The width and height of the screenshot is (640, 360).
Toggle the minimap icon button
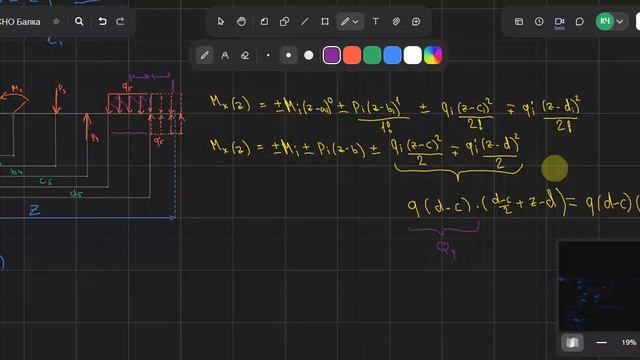(x=572, y=342)
